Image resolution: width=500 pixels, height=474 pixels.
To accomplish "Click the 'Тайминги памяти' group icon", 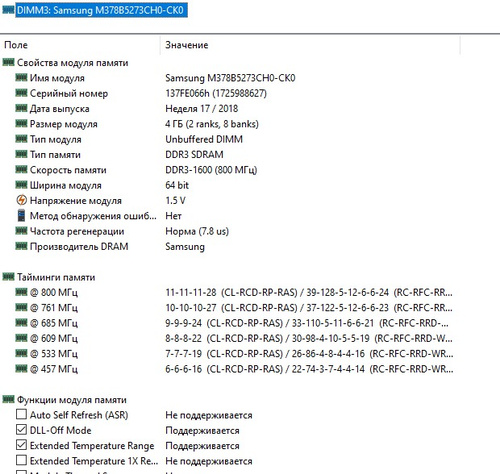I will [8, 277].
